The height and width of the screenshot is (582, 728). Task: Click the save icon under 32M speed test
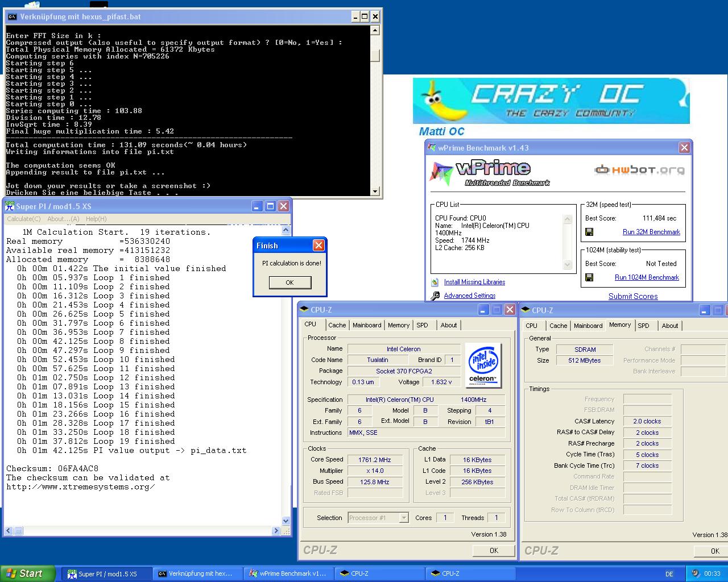pyautogui.click(x=589, y=232)
